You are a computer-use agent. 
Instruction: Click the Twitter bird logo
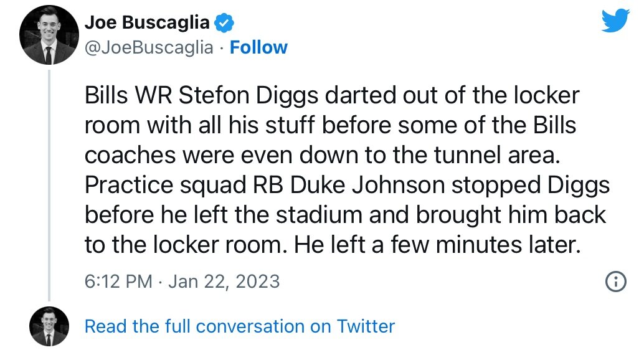[616, 22]
